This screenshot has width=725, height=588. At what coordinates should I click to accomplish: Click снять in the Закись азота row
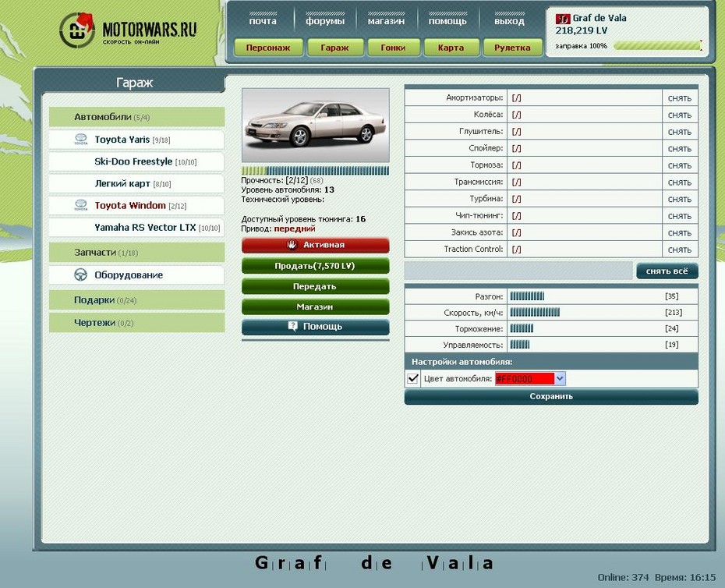680,232
